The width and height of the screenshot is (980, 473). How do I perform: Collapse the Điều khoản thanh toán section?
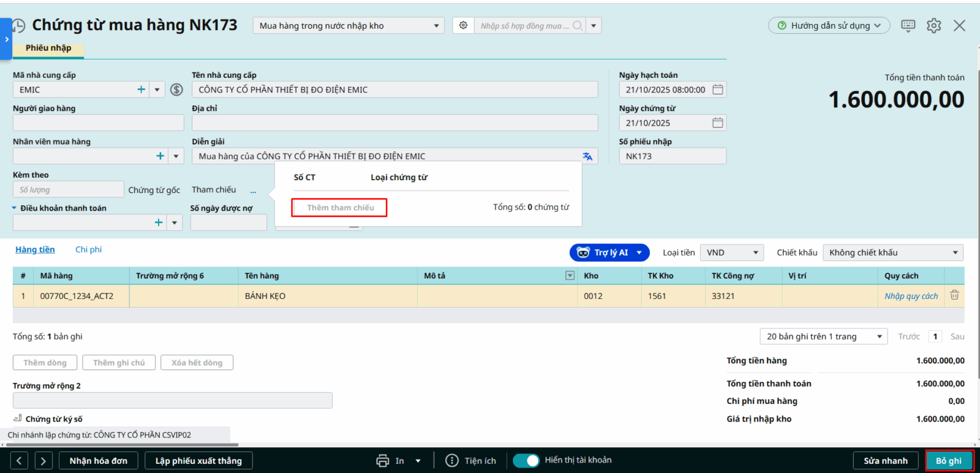pos(14,208)
